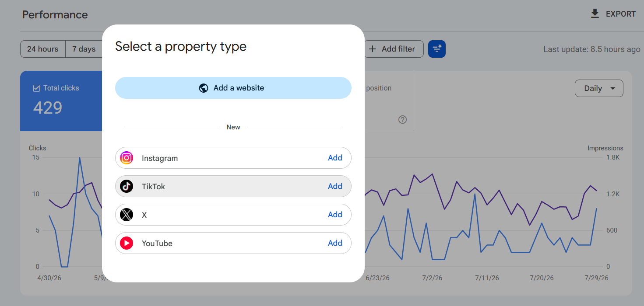
Task: Click the export download arrow icon
Action: [x=595, y=14]
